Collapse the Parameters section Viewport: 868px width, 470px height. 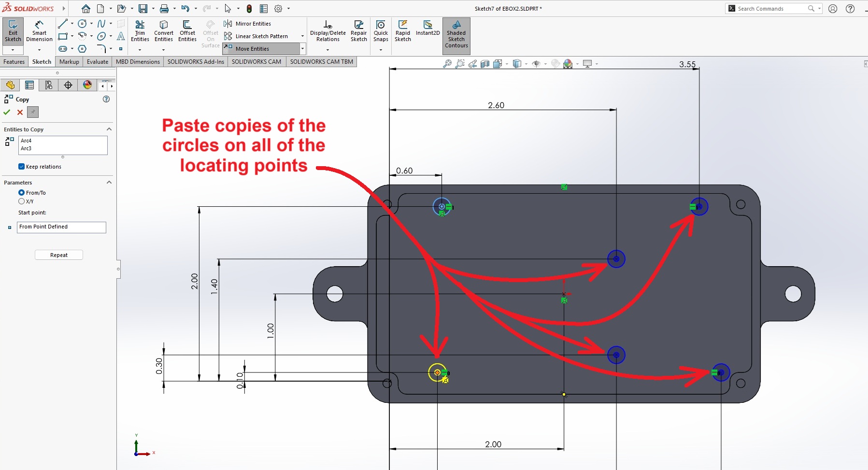(109, 183)
